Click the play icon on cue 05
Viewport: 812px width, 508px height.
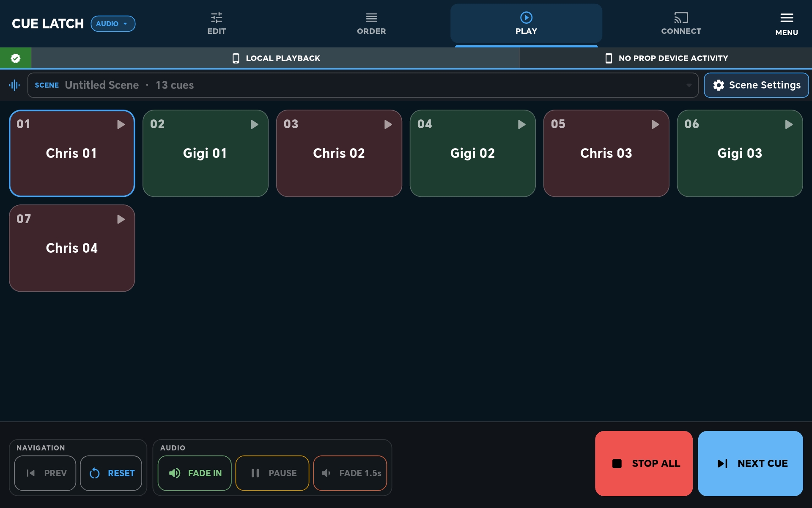coord(656,124)
